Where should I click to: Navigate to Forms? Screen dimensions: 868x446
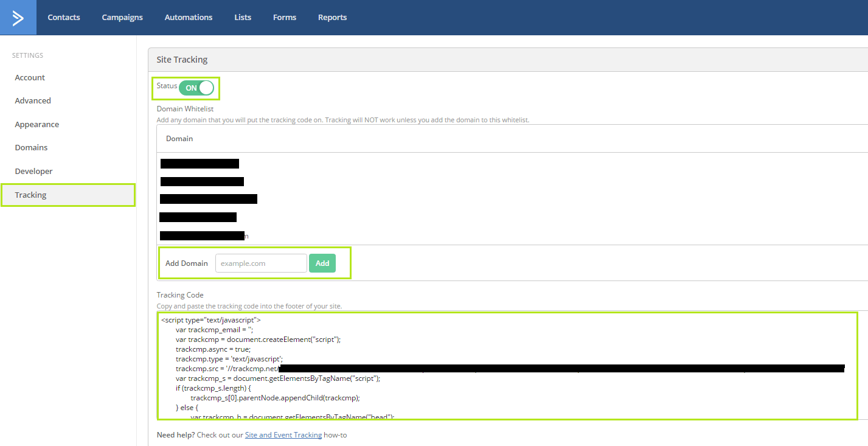click(285, 18)
